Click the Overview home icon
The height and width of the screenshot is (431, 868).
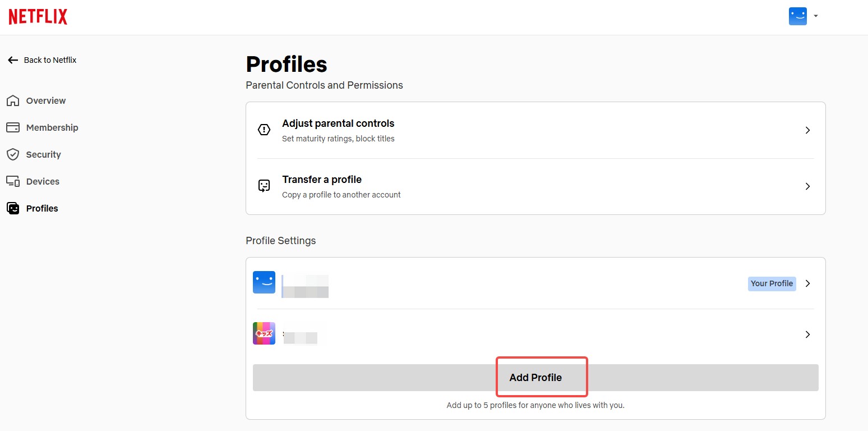pos(13,101)
